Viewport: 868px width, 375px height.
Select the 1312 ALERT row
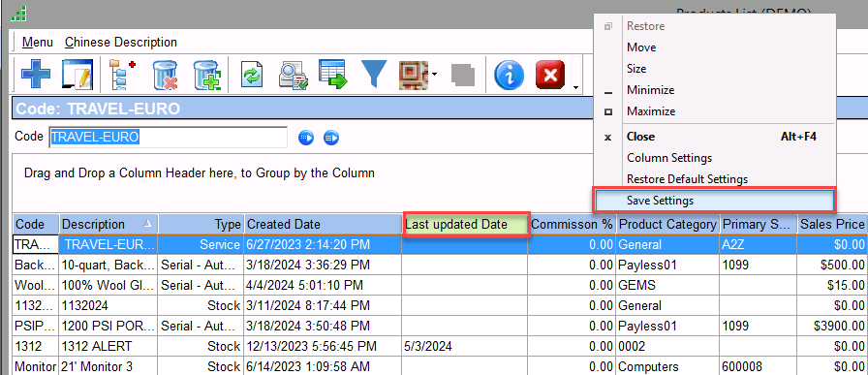tap(440, 347)
